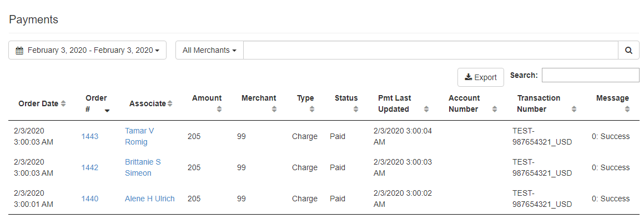Open associate Brittanie S Simeon link
The image size is (644, 218).
[143, 167]
